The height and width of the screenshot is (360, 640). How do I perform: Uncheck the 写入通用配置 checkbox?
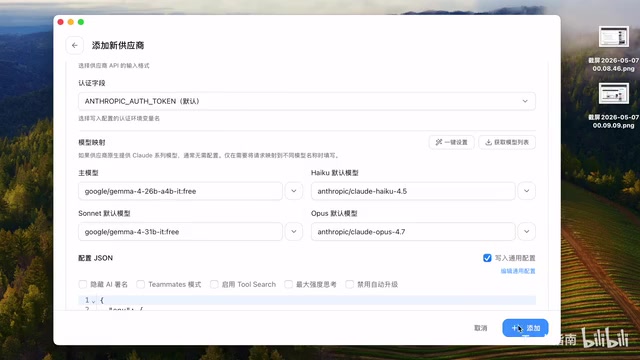tap(487, 258)
